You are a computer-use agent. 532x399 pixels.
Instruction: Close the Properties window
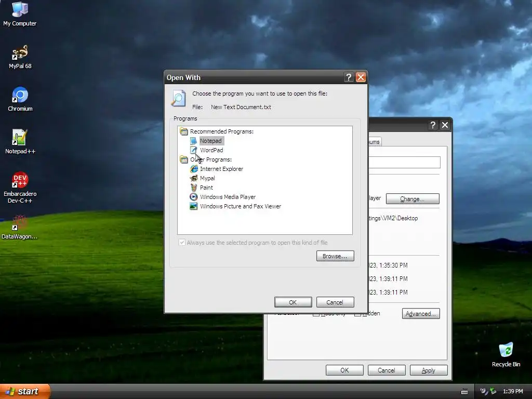[x=445, y=125]
